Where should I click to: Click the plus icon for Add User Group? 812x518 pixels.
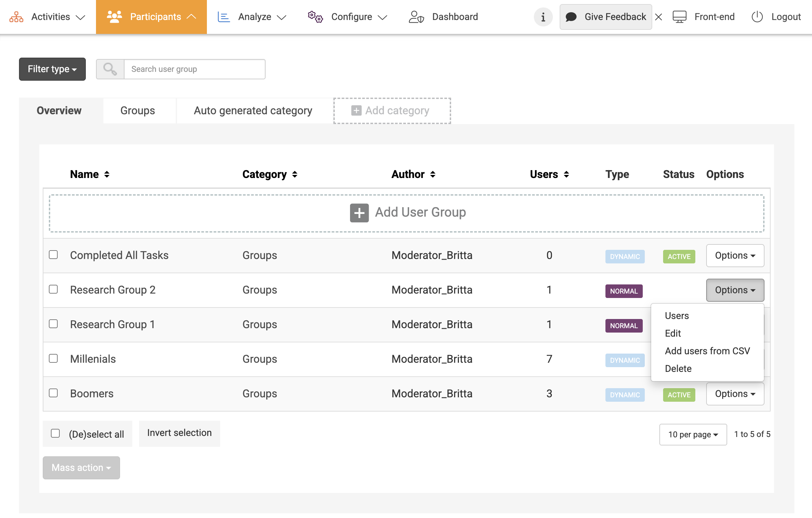click(359, 213)
